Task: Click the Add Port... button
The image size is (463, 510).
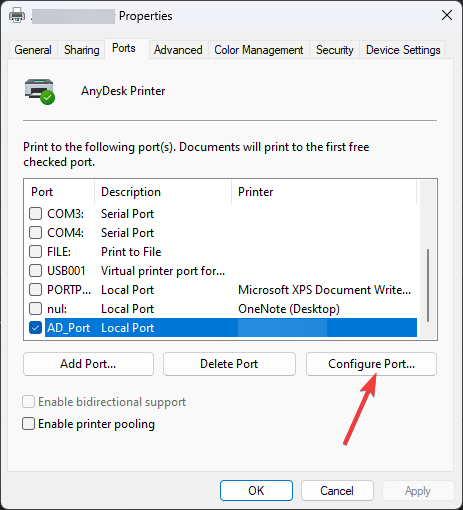Action: click(x=88, y=364)
